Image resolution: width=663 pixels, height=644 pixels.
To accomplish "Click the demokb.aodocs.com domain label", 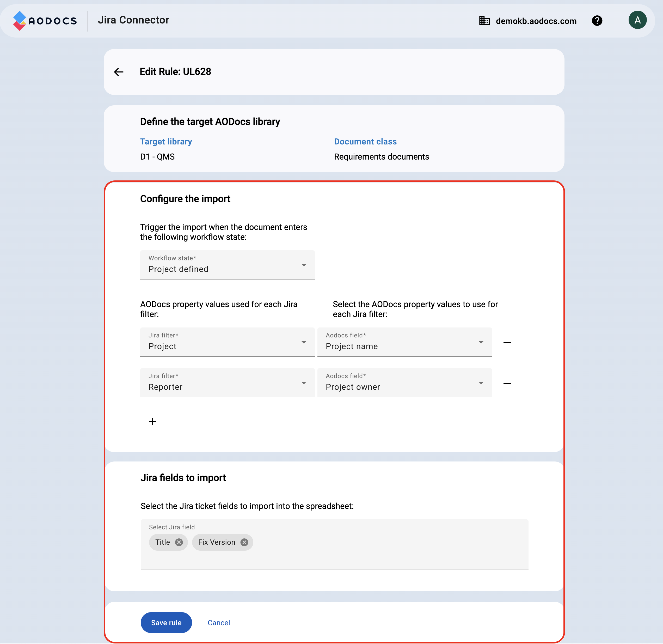I will 536,21.
